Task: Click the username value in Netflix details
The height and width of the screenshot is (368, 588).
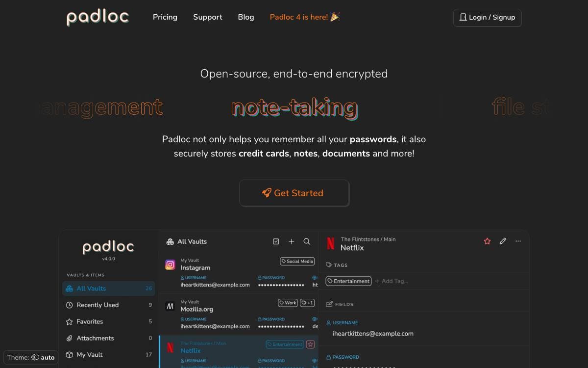Action: [x=373, y=334]
